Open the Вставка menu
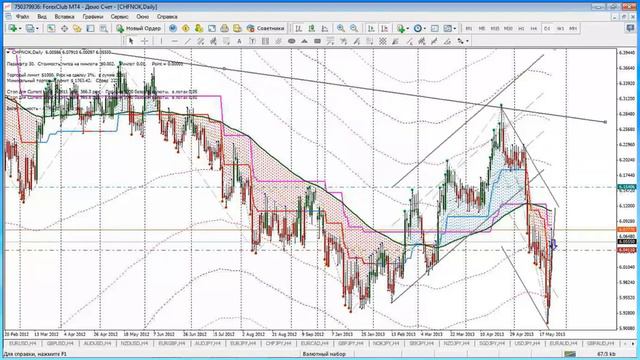The image size is (640, 360). 64,17
